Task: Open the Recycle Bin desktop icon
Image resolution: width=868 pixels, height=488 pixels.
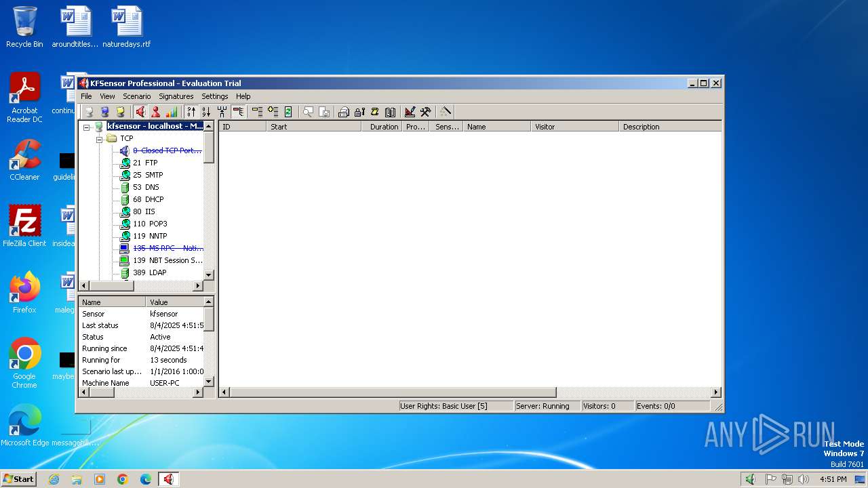Action: click(24, 27)
